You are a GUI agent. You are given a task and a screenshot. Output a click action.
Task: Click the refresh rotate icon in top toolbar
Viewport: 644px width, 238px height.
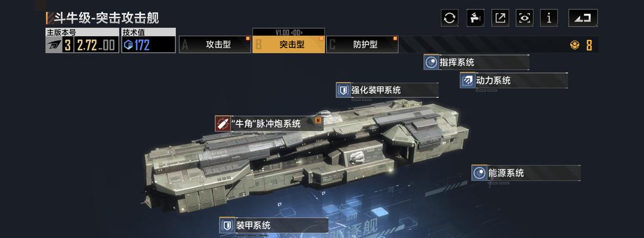click(450, 18)
